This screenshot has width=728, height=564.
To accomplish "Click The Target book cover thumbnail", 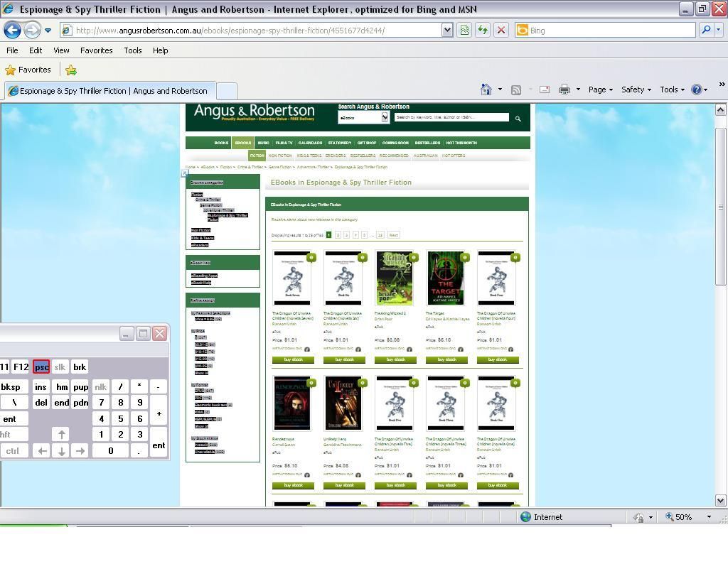I will [x=445, y=278].
